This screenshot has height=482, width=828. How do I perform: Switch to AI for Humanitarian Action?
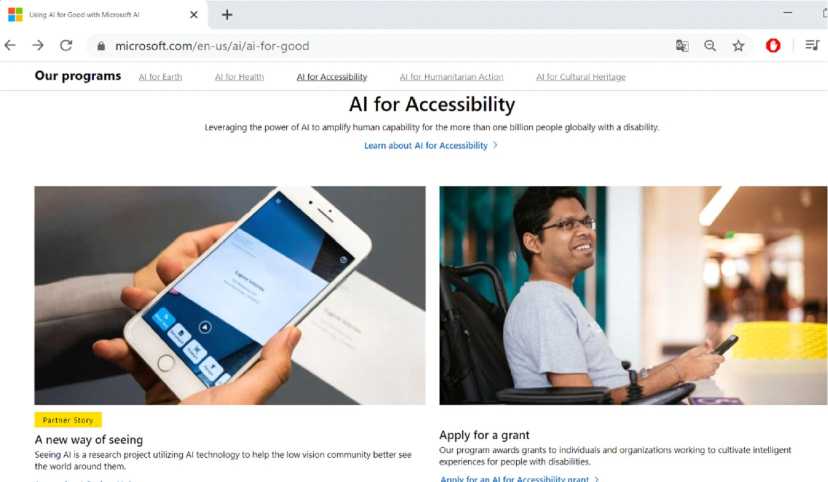(451, 77)
